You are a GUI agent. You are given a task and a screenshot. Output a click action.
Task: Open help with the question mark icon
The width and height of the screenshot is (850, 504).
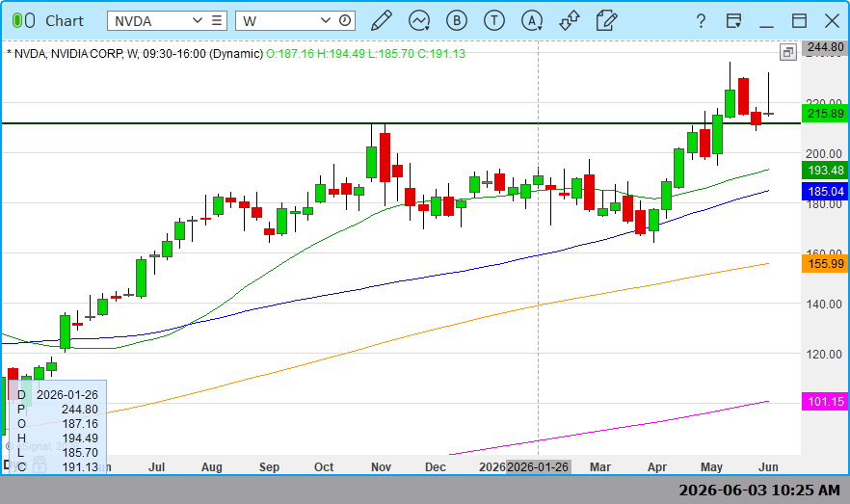click(701, 20)
